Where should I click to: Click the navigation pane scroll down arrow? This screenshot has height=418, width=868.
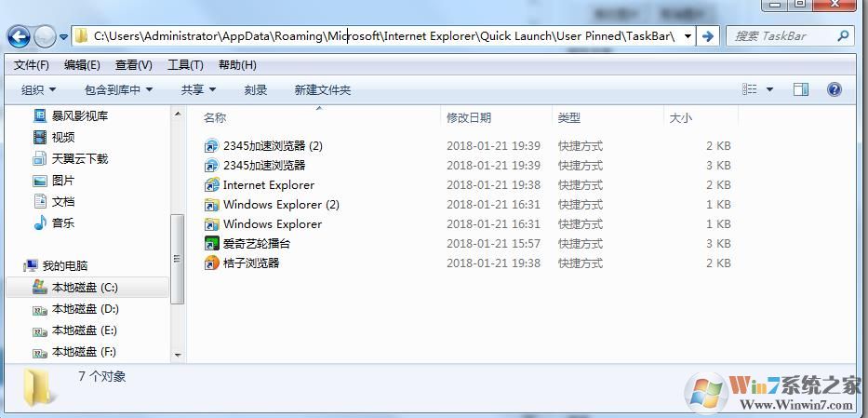(178, 355)
